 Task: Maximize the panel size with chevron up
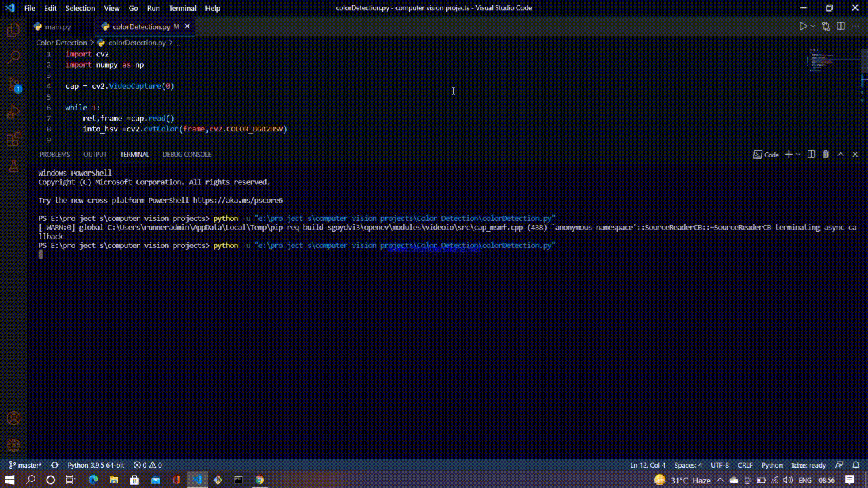[841, 155]
